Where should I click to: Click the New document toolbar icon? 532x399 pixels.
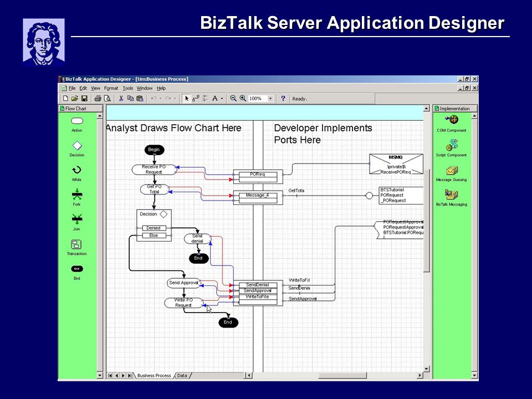click(65, 99)
